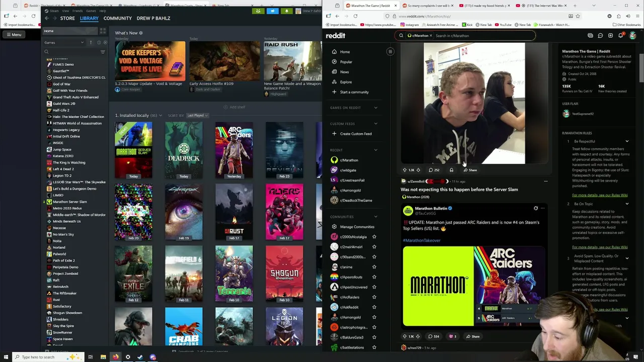The image size is (644, 362).
Task: Open Reddit user avatar menu
Action: coord(632,36)
